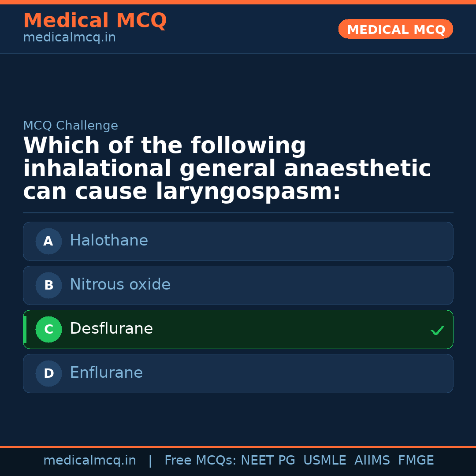This screenshot has width=476, height=476.
Task: Click the green checkmark on the correct answer
Action: coord(437,330)
